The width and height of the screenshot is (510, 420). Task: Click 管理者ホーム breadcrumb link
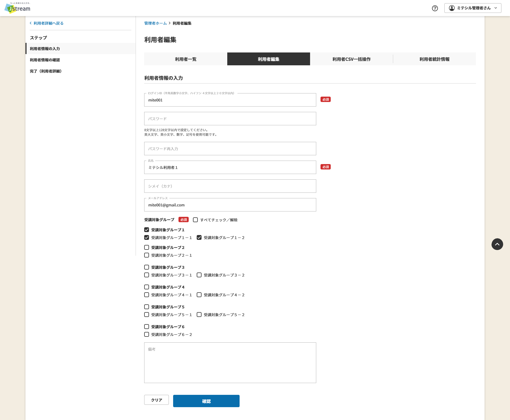click(x=155, y=23)
